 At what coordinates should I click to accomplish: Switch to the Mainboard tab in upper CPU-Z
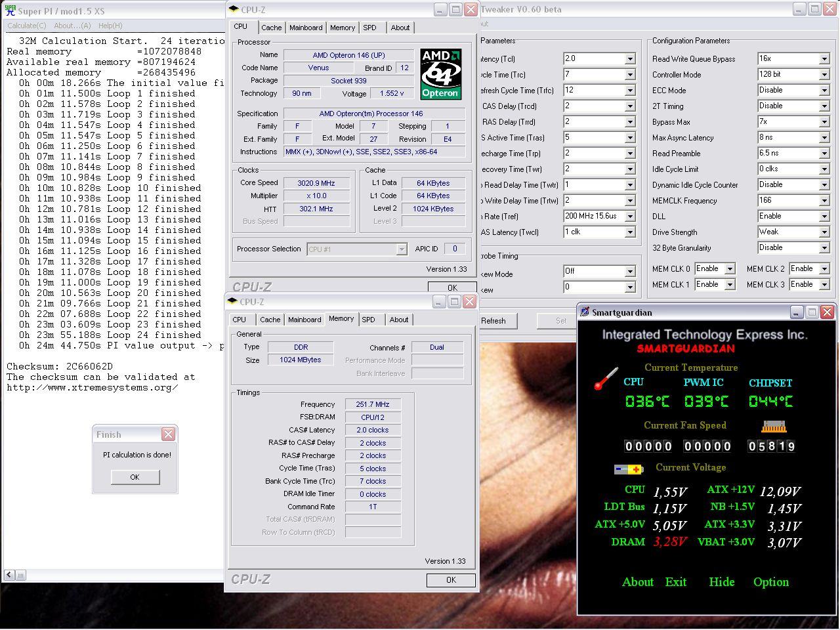[306, 28]
